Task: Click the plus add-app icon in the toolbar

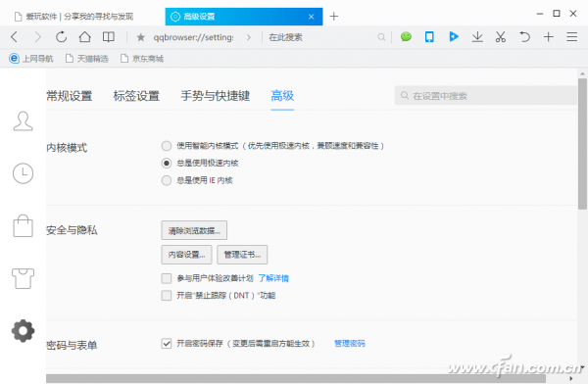Action: tap(548, 37)
